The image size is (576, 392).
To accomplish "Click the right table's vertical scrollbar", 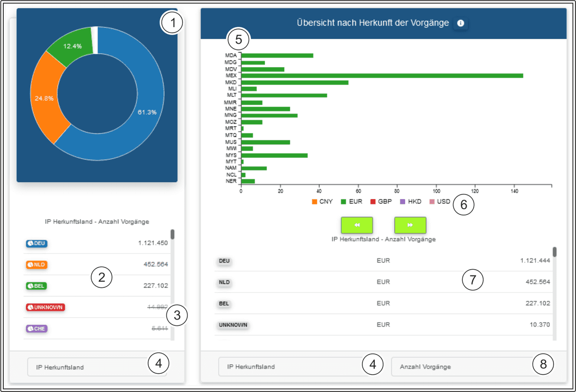I will (554, 252).
